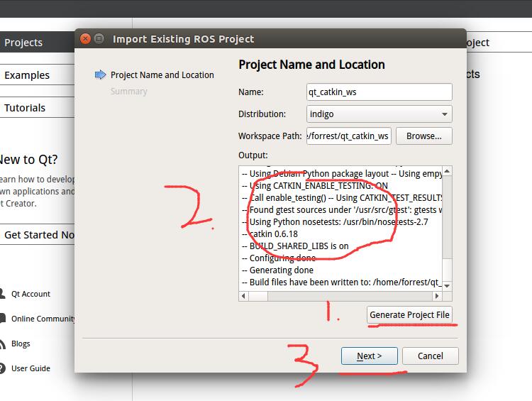Screen dimensions: 532x401
Task: Open the Projects tab in welcome screen
Action: click(37, 43)
